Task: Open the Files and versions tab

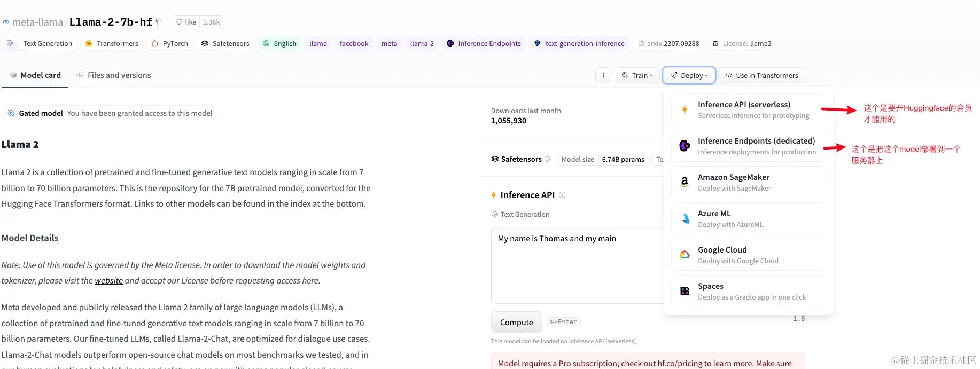Action: (x=114, y=75)
